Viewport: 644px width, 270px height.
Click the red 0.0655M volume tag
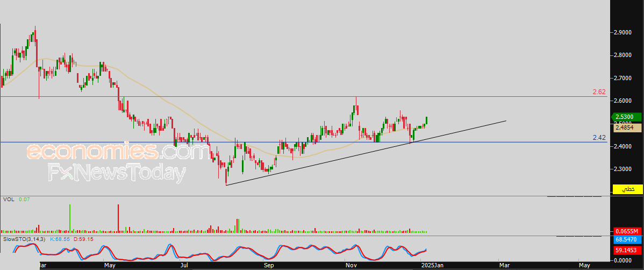[x=627, y=231]
